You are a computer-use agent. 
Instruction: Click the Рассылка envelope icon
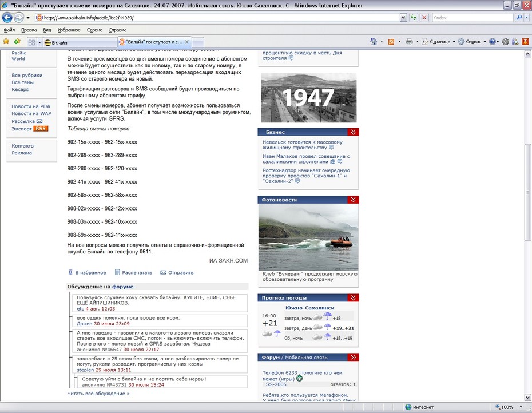(x=39, y=121)
